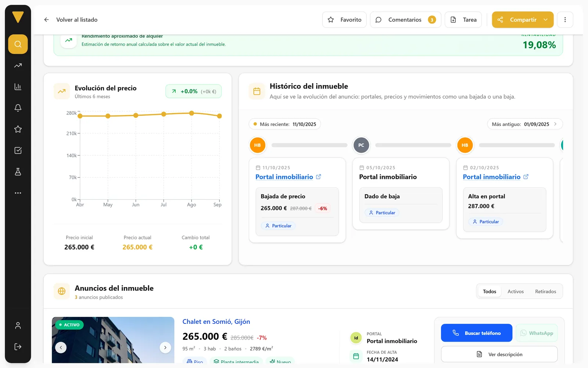Click the calendar icon beside Fecha de alta
Viewport: 588px width, 368px height.
tap(356, 356)
